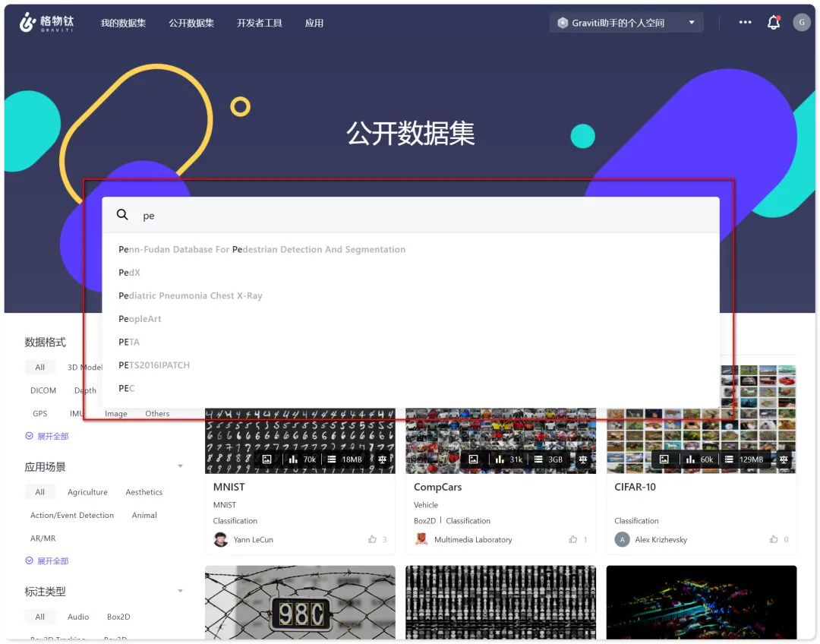Open the three-dot more menu
This screenshot has width=820, height=644.
point(745,22)
